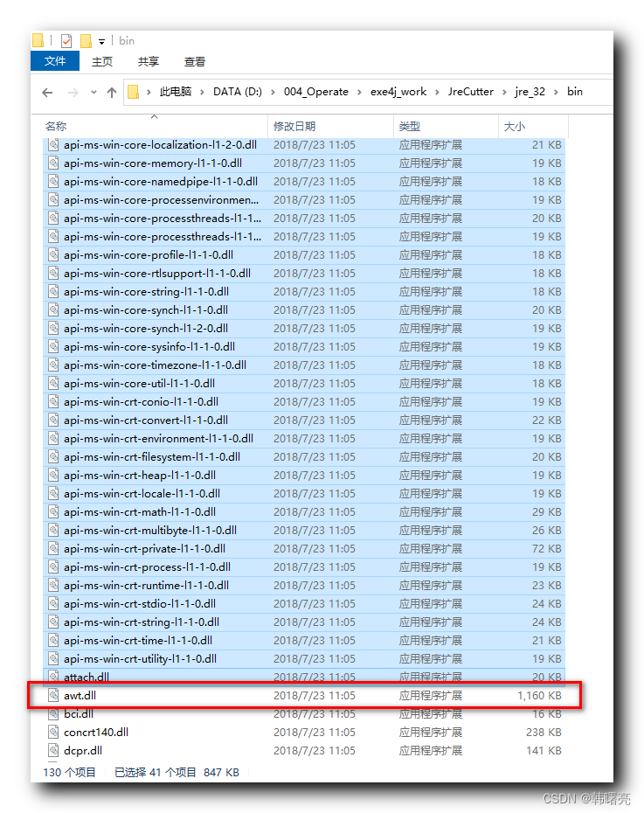Click the Forward navigation arrow

pos(73,93)
